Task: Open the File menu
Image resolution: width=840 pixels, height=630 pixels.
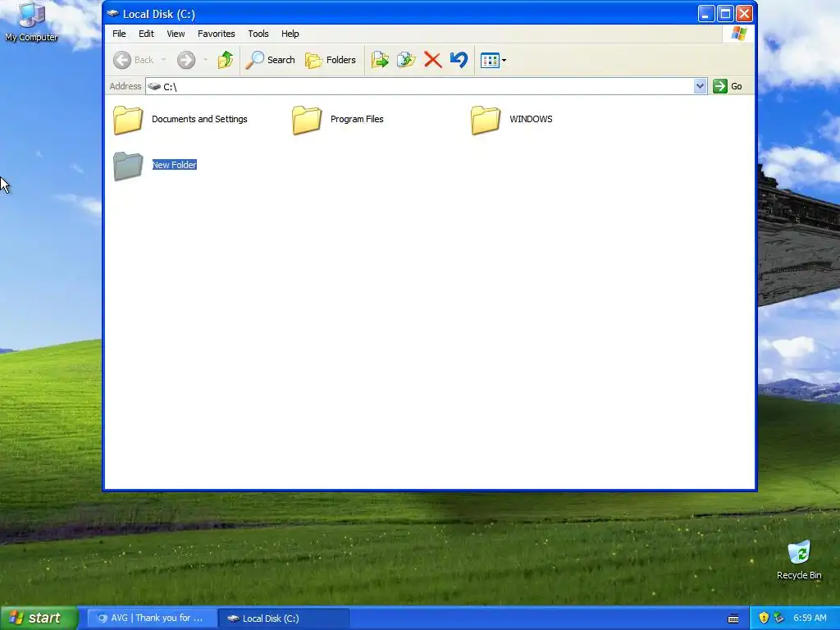Action: tap(119, 34)
